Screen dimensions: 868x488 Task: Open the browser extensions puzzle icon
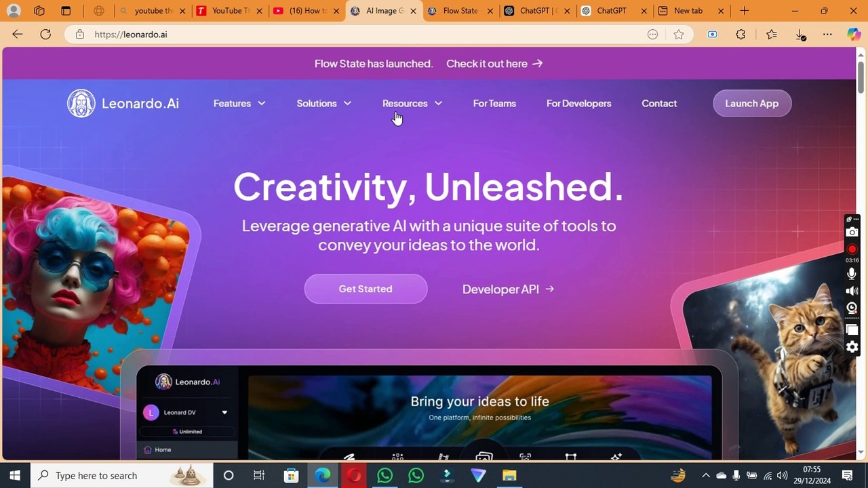coord(741,35)
